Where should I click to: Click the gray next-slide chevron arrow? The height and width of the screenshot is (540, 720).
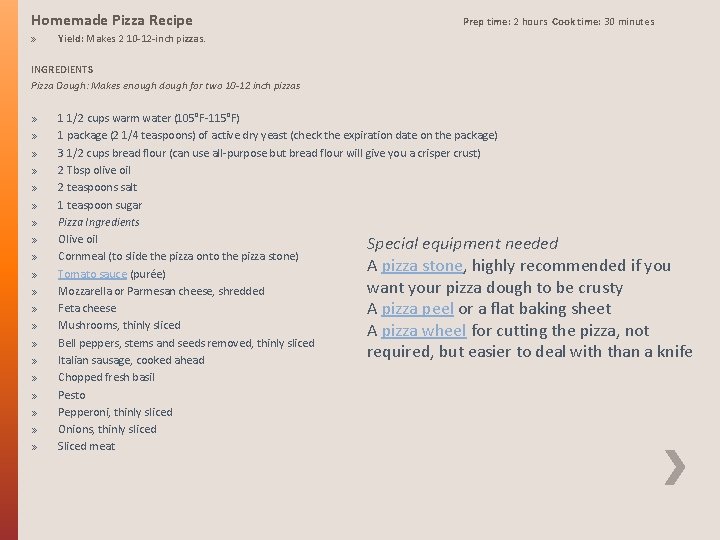click(675, 467)
